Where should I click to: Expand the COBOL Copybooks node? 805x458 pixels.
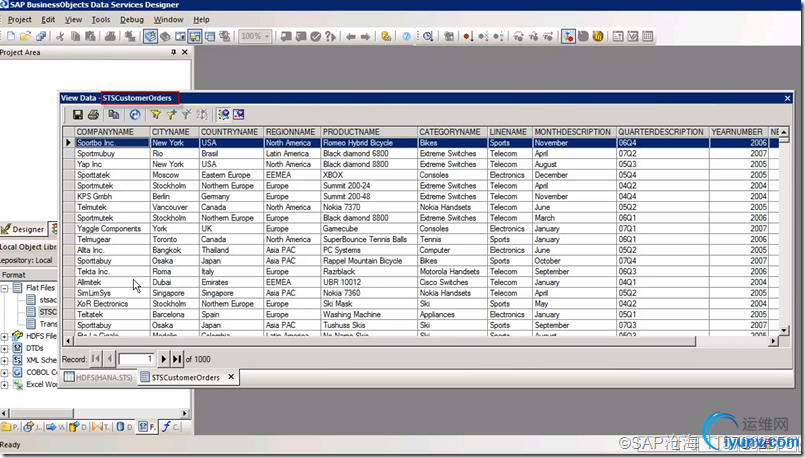click(x=5, y=372)
